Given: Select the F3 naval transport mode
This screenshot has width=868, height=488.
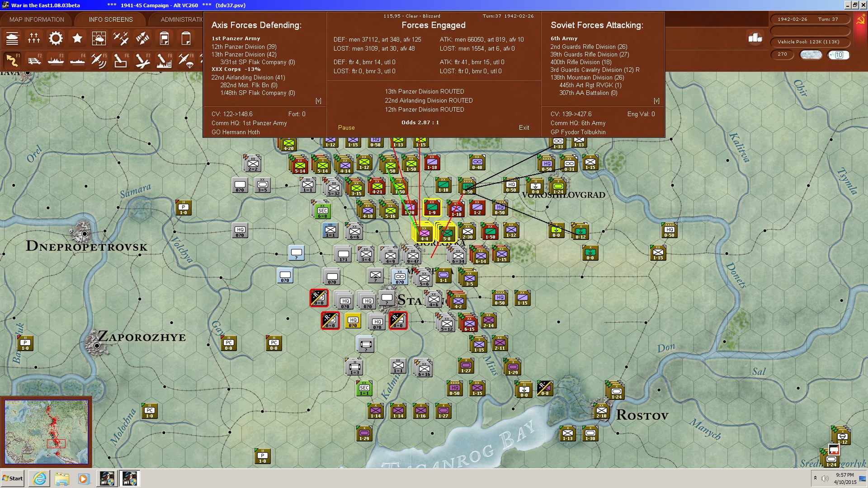Looking at the screenshot, I should [56, 60].
